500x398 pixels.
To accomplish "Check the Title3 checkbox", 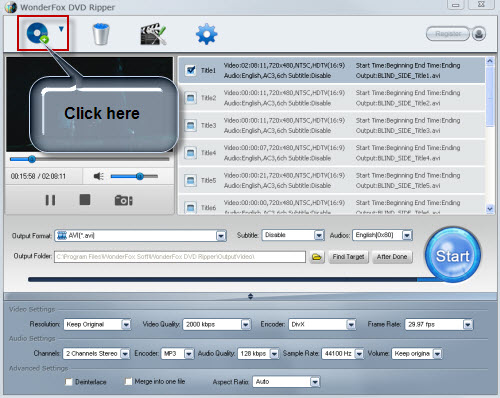I will point(191,125).
